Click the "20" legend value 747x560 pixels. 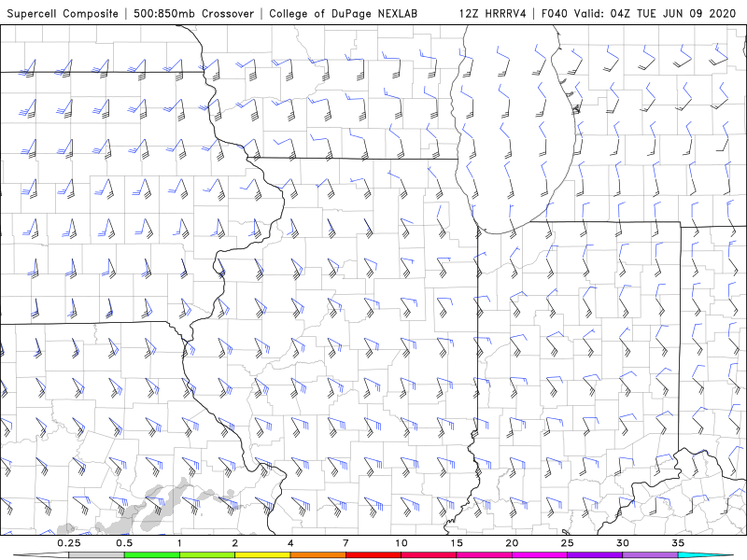[x=512, y=543]
